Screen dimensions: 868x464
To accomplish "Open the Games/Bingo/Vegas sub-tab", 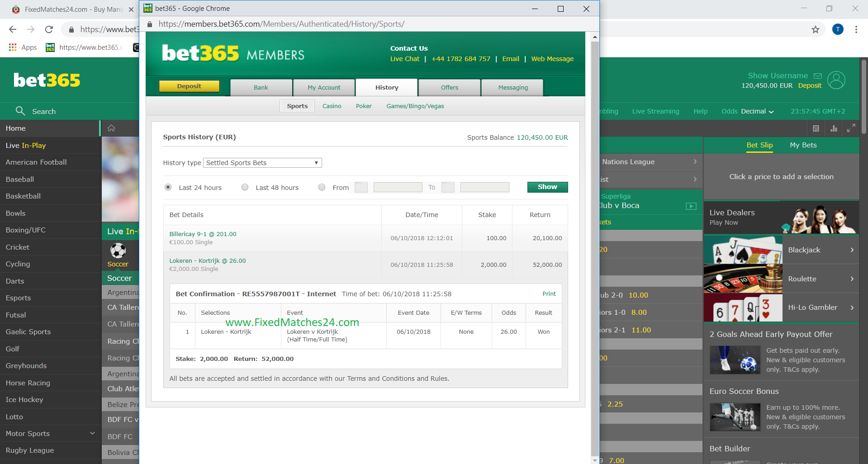I will pos(415,106).
